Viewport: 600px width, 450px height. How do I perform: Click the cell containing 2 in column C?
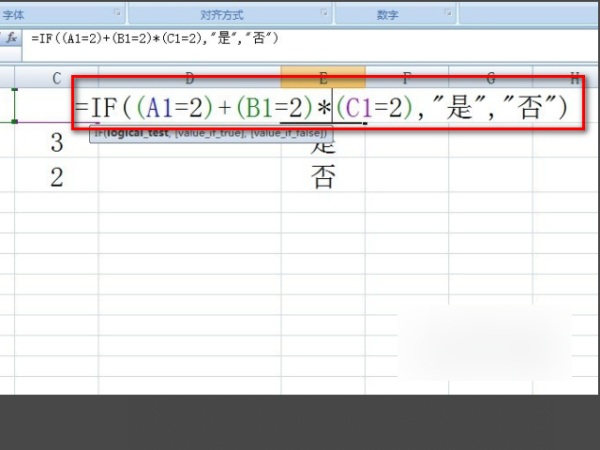pyautogui.click(x=56, y=179)
